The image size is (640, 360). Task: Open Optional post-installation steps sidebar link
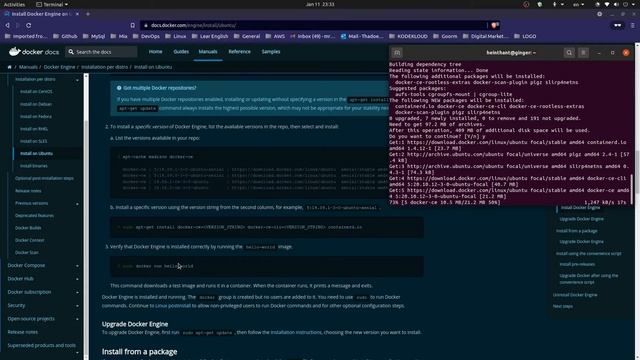pos(44,178)
